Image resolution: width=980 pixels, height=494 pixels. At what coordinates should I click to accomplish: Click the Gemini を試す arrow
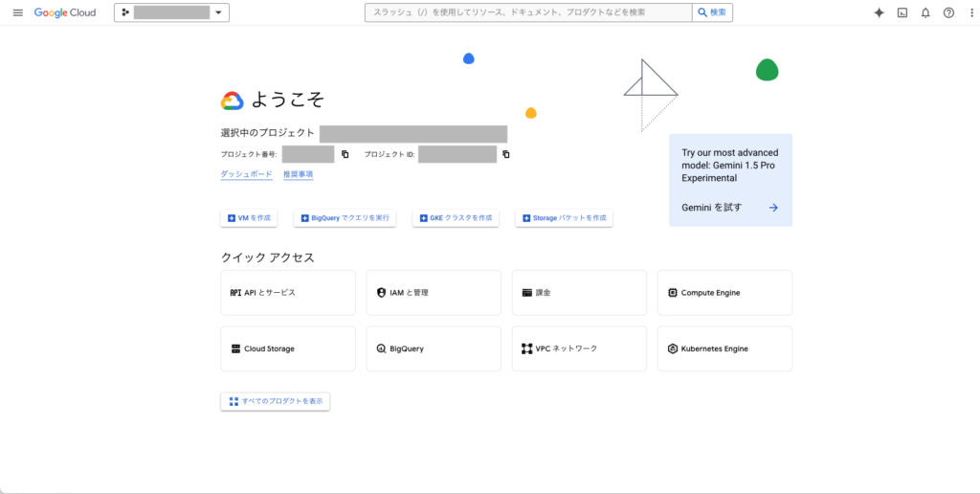(x=773, y=208)
